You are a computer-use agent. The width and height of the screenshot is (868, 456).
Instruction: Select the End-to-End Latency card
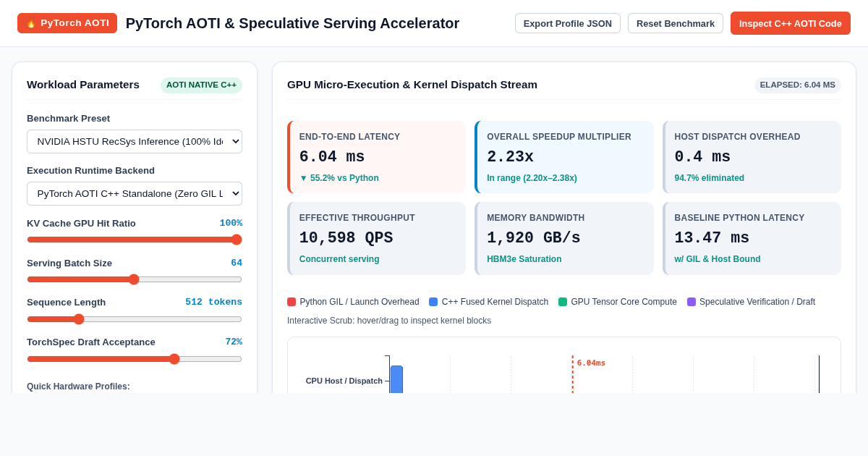[376, 157]
